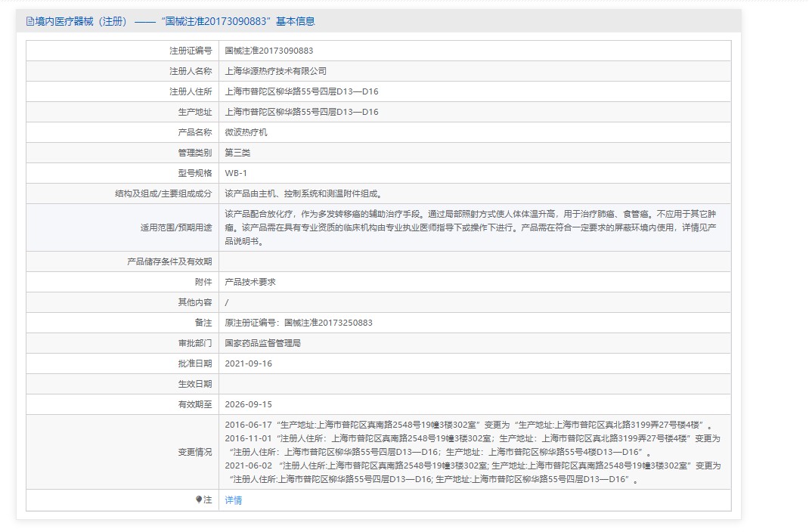The image size is (809, 532).
Task: Click the 附件 label
Action: (203, 282)
